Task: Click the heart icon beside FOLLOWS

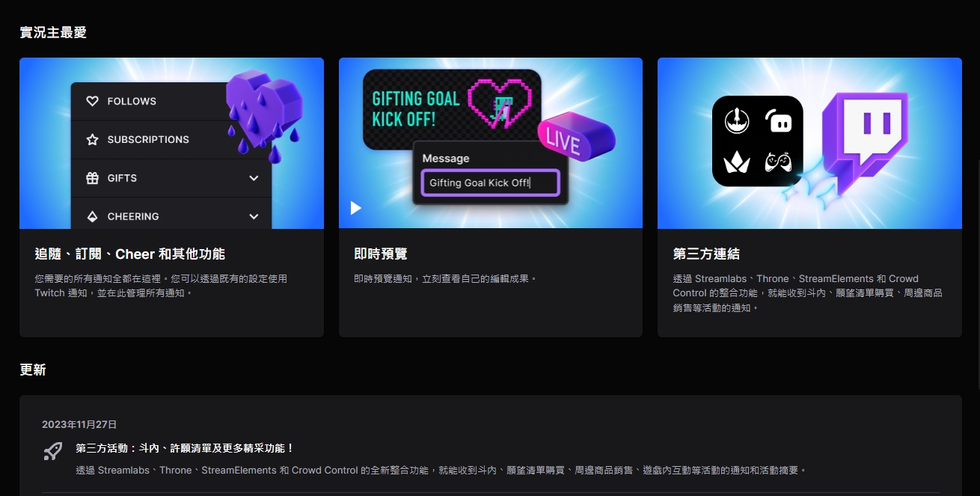Action: pos(92,101)
